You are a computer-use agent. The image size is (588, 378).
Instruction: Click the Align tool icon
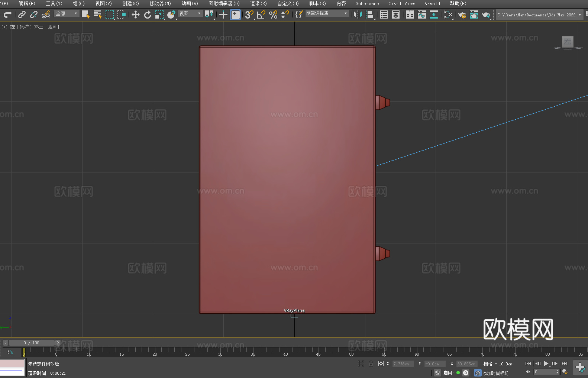pos(370,14)
